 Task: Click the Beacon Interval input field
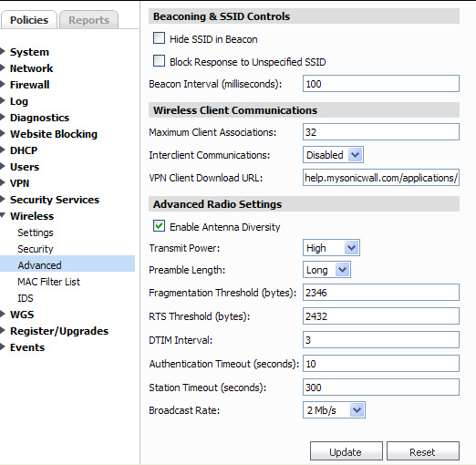click(x=381, y=84)
